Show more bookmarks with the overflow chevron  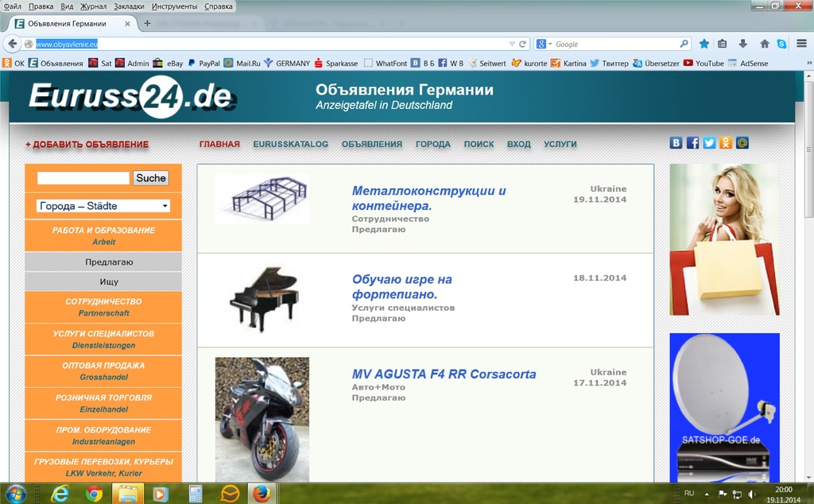[808, 63]
